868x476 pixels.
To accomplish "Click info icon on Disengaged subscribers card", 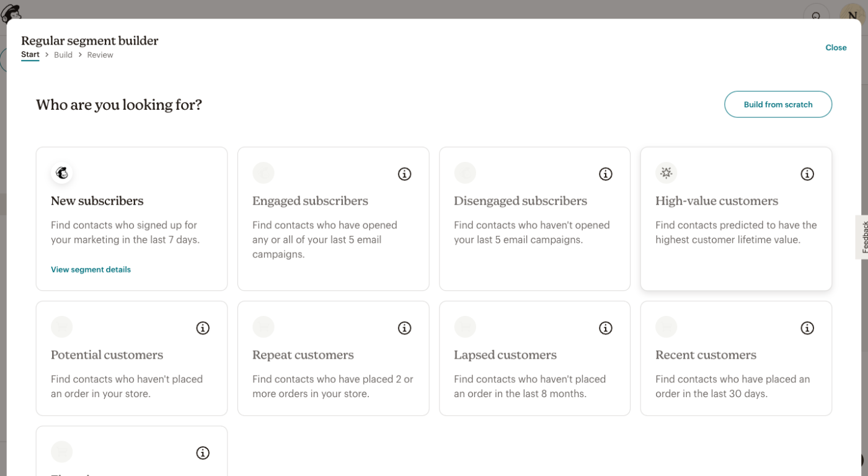I will tap(606, 174).
